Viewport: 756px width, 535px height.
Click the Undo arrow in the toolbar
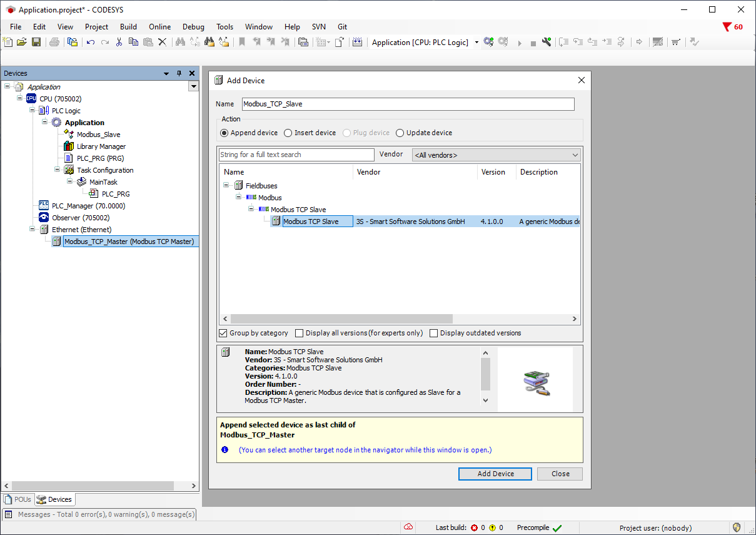pyautogui.click(x=91, y=42)
